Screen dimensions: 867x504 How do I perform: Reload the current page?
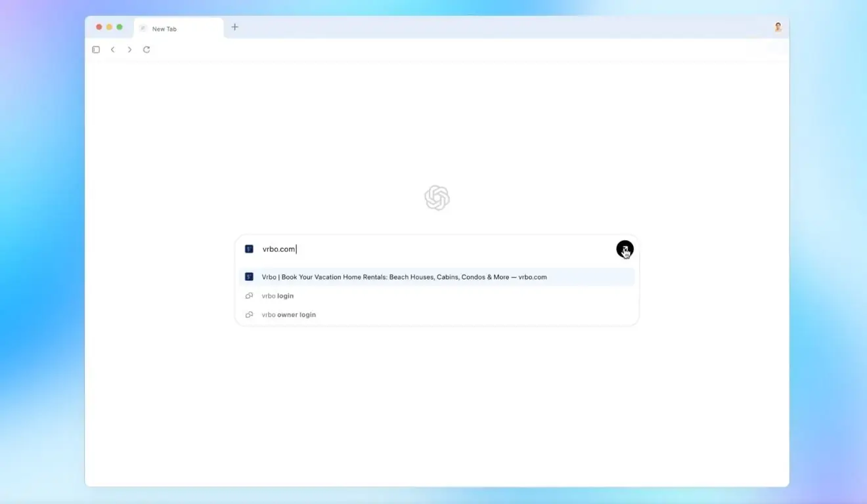click(x=146, y=49)
